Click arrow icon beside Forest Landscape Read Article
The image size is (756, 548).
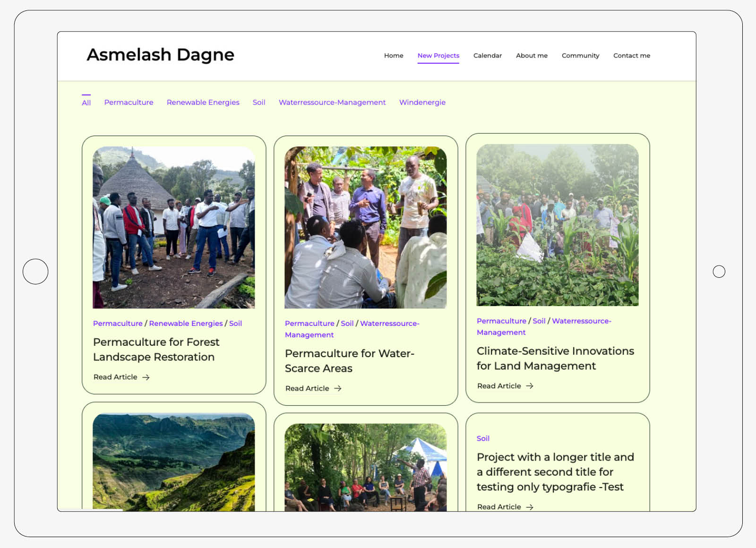coord(146,377)
